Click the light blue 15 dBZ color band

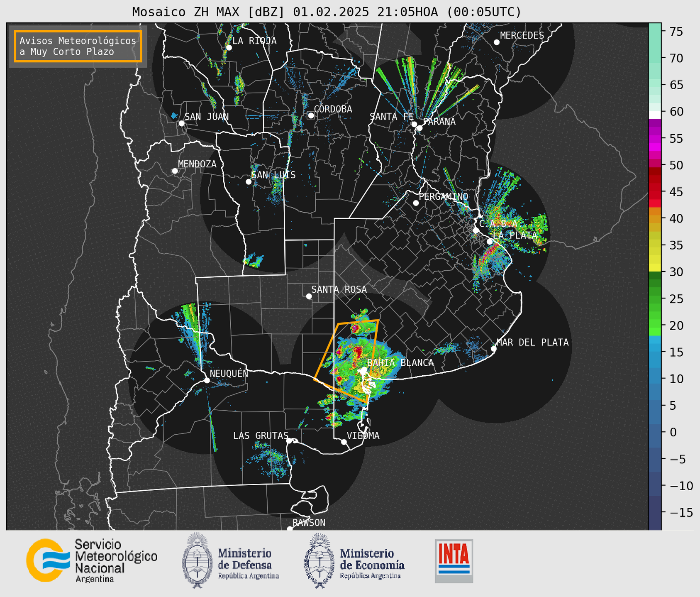pos(655,352)
